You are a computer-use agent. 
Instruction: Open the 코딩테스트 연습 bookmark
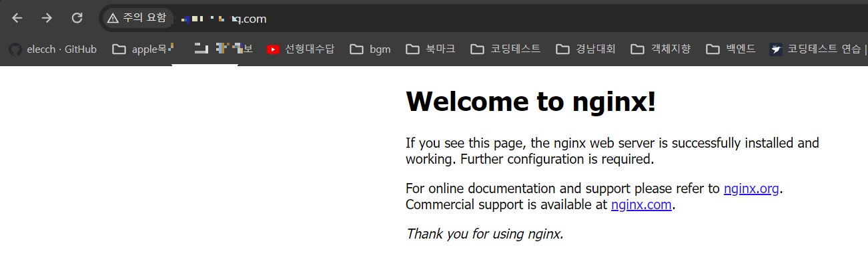(x=817, y=49)
